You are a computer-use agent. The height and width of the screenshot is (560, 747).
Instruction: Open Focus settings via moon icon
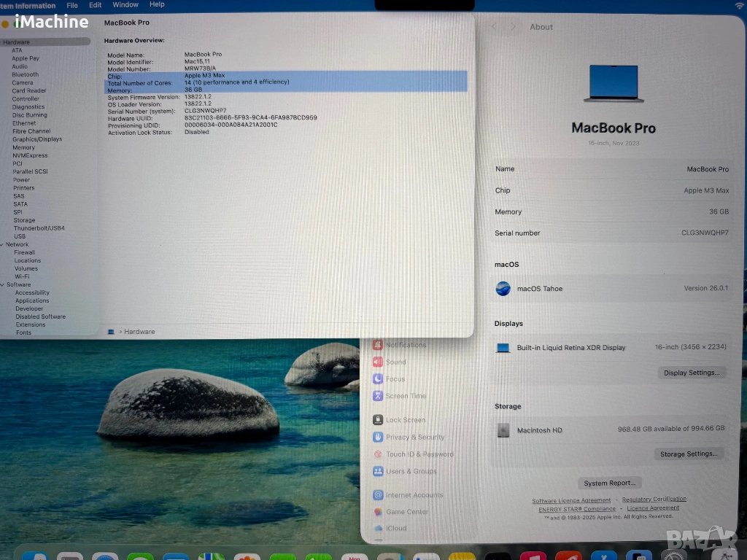378,379
